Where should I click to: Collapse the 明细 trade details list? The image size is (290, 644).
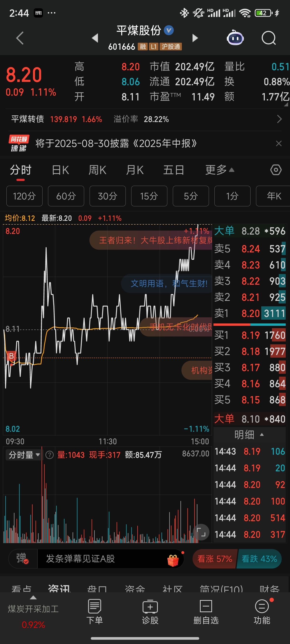pyautogui.click(x=249, y=435)
